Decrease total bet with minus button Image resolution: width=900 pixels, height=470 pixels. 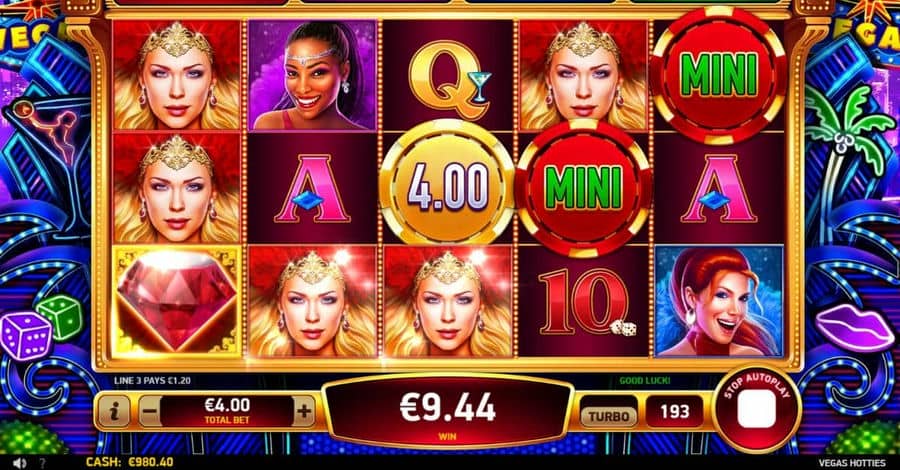150,411
